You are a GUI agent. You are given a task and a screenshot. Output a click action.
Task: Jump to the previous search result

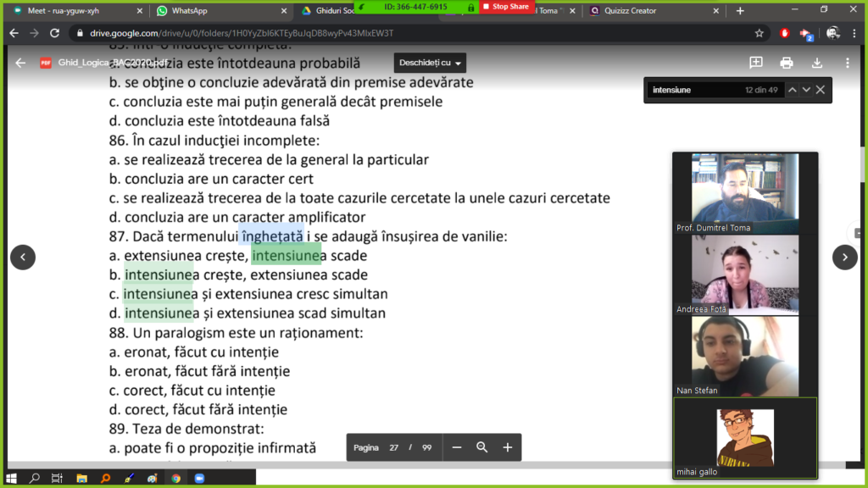pos(792,90)
